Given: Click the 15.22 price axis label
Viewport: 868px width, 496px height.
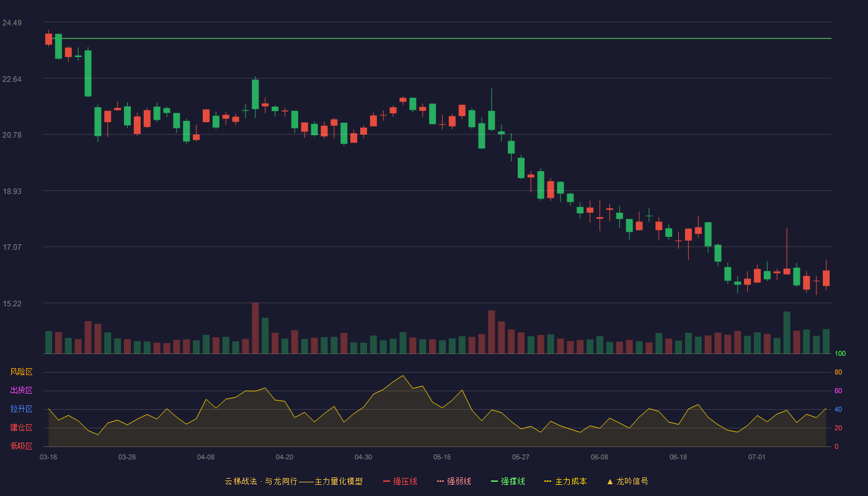Looking at the screenshot, I should [x=12, y=304].
